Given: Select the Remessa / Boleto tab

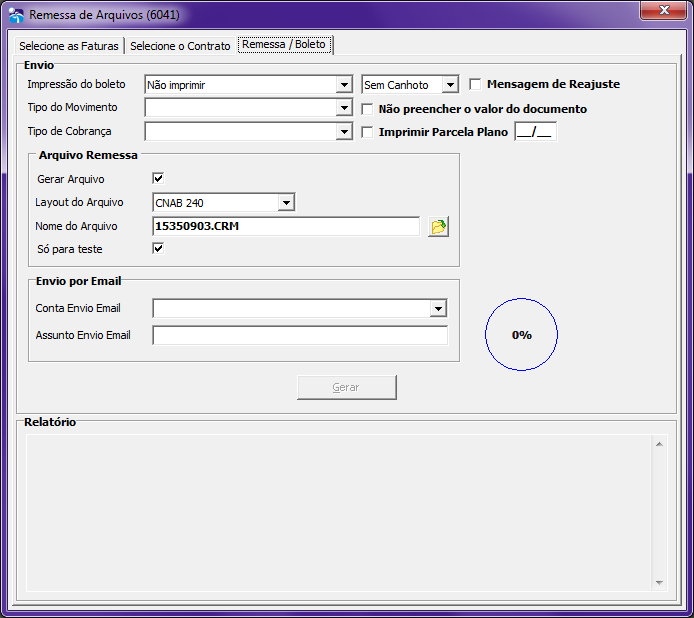Looking at the screenshot, I should pyautogui.click(x=284, y=44).
